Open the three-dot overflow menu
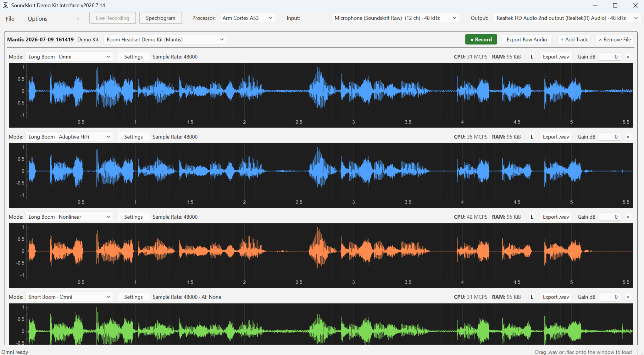The width and height of the screenshot is (644, 355). (79, 19)
